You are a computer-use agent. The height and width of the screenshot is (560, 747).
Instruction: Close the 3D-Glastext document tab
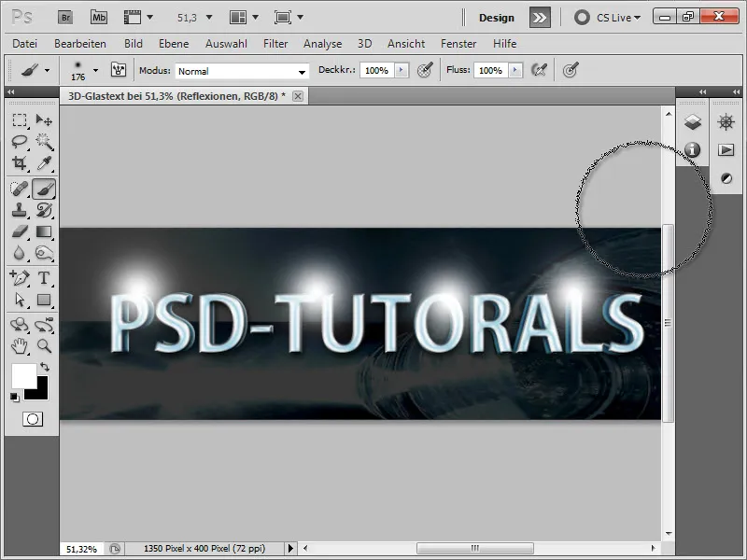pyautogui.click(x=298, y=96)
